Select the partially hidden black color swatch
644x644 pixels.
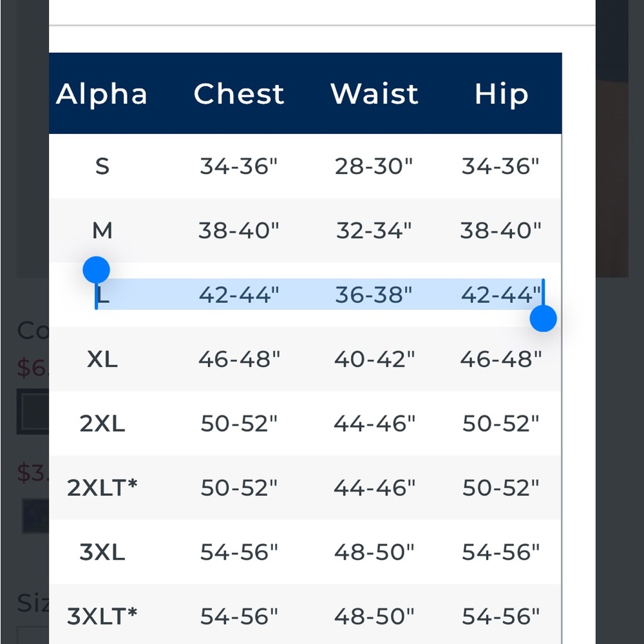pyautogui.click(x=32, y=412)
